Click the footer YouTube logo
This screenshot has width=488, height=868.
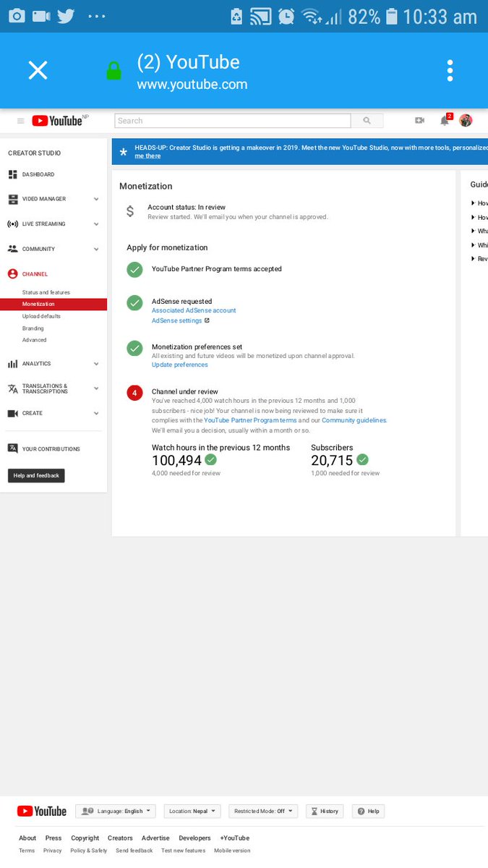pyautogui.click(x=42, y=812)
